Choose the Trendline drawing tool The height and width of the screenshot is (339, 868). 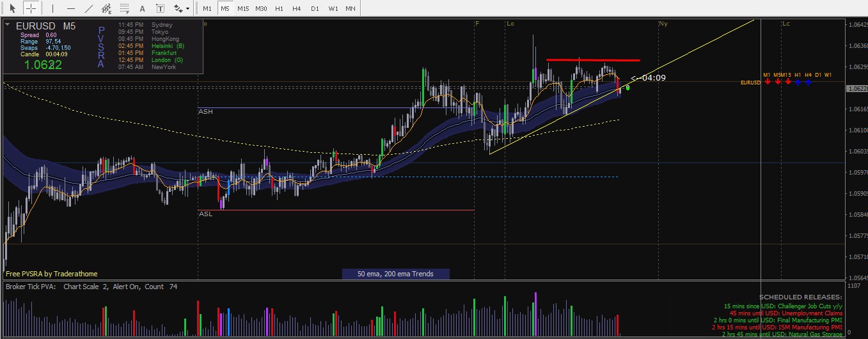tap(88, 9)
